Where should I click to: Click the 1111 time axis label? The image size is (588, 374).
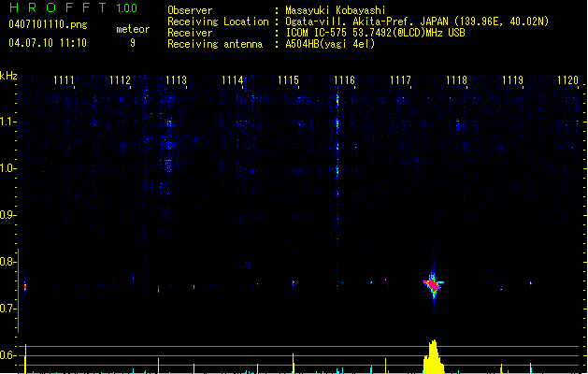[x=64, y=80]
